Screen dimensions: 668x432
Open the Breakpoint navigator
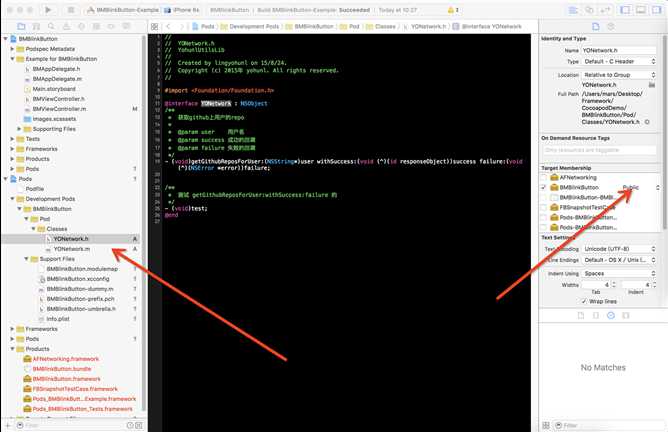coord(111,26)
